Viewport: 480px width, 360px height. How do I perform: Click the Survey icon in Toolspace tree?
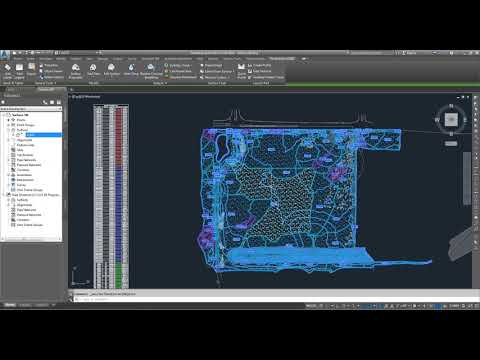click(14, 185)
